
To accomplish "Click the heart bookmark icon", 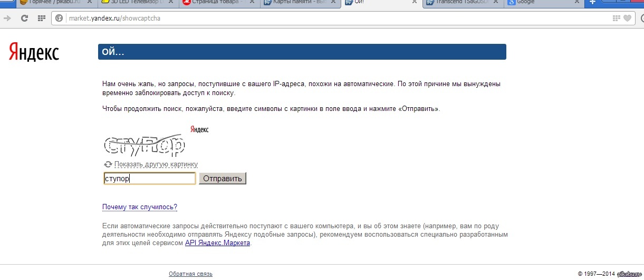I will (627, 18).
